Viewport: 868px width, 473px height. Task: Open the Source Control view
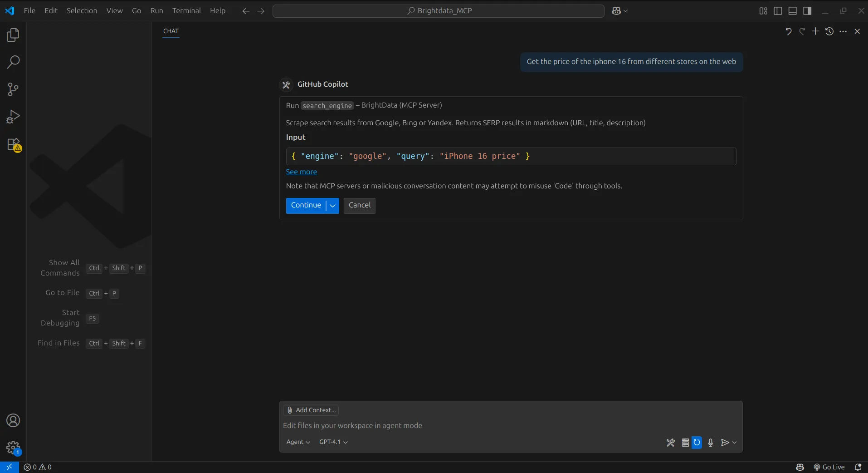pyautogui.click(x=13, y=89)
